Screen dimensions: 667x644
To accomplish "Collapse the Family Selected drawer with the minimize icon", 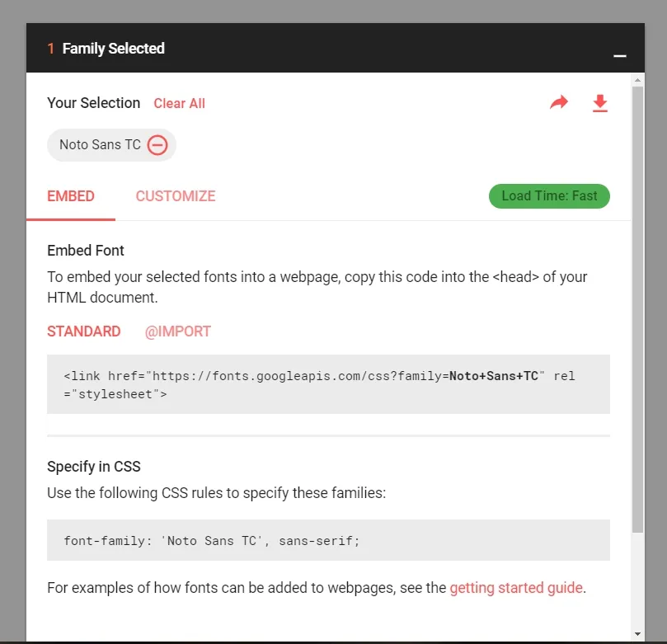I will (x=619, y=56).
